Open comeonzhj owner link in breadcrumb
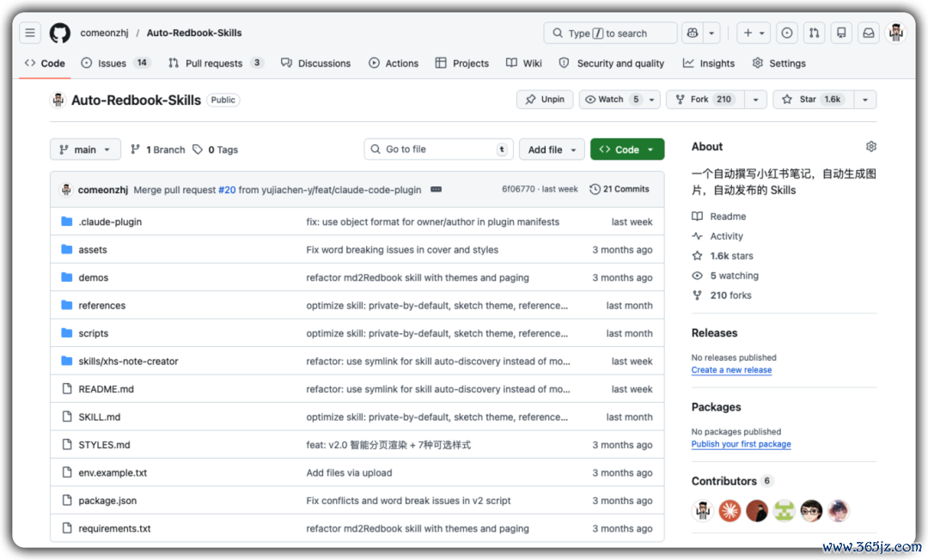Viewport: 928px width, 560px height. 104,33
